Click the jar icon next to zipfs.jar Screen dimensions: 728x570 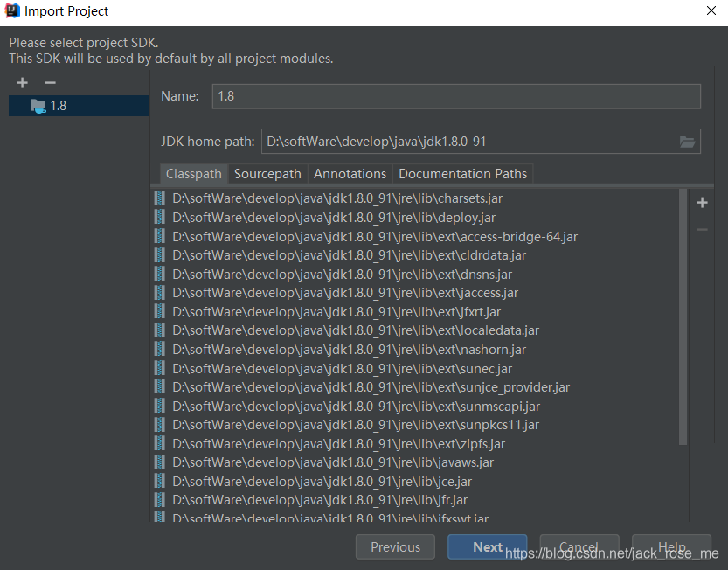tap(159, 443)
